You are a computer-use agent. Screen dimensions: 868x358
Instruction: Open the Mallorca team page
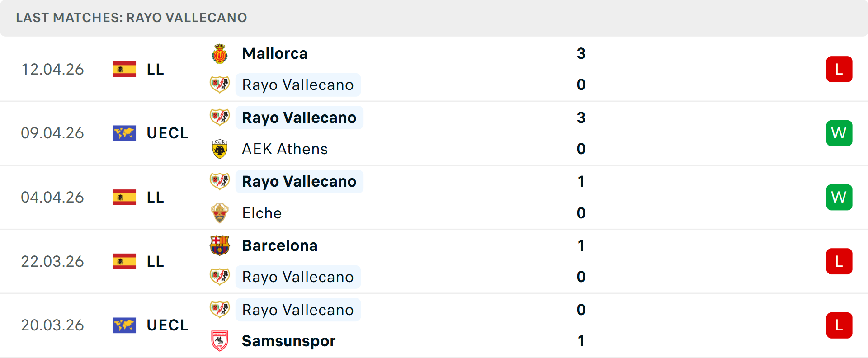coord(274,53)
